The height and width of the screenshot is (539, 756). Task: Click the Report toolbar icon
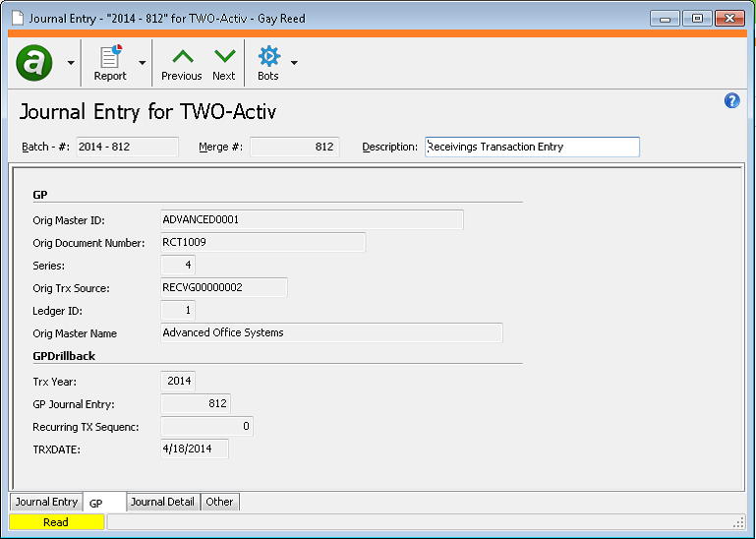(110, 63)
